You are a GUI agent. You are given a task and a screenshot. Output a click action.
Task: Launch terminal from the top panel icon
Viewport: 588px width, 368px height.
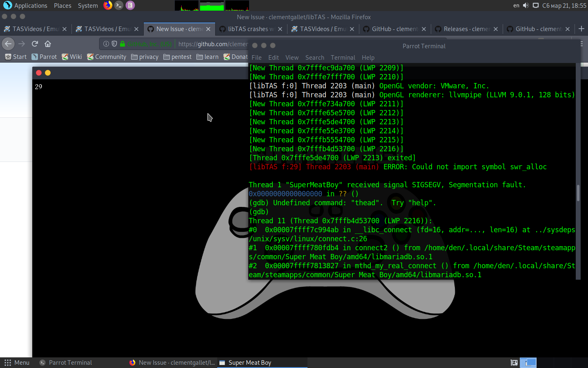[119, 5]
